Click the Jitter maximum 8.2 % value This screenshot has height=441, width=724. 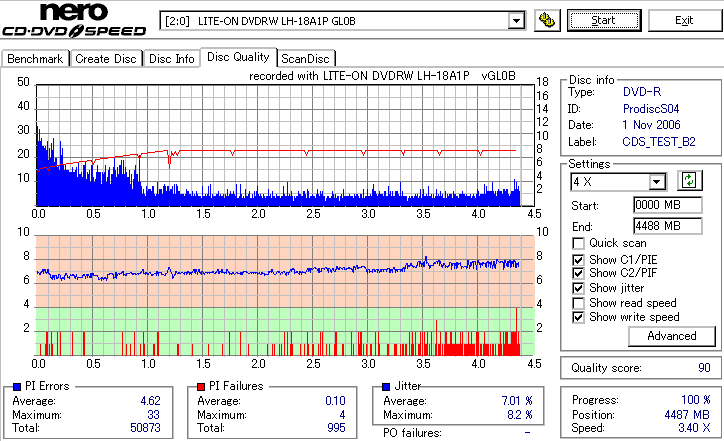(x=519, y=415)
